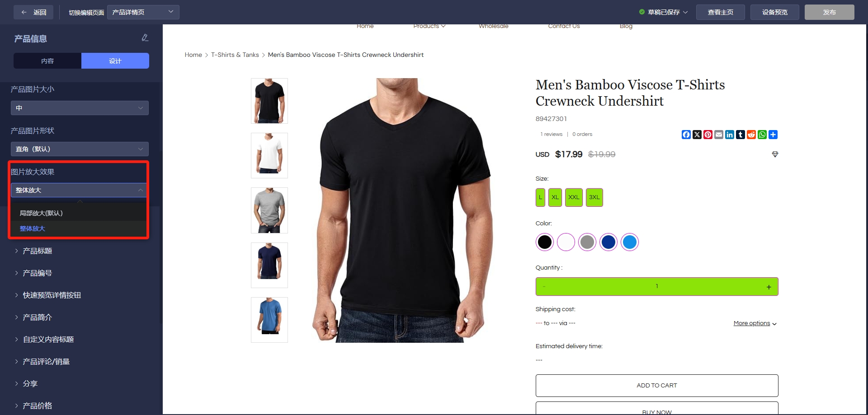
Task: Share product via Reddit icon
Action: [x=751, y=135]
